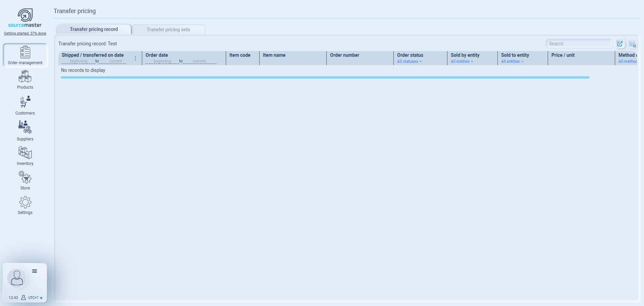Click the export/open external icon beside Search
This screenshot has height=306, width=644.
pos(620,44)
